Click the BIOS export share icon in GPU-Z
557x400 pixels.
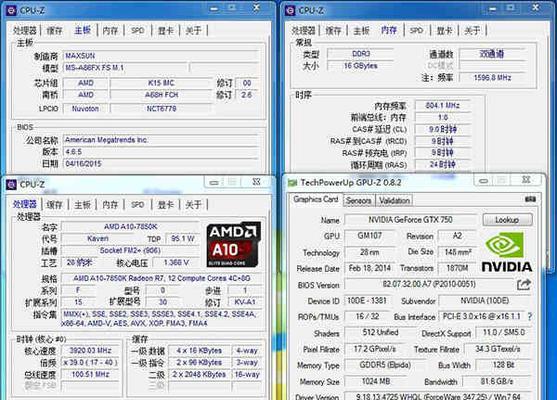(x=524, y=284)
